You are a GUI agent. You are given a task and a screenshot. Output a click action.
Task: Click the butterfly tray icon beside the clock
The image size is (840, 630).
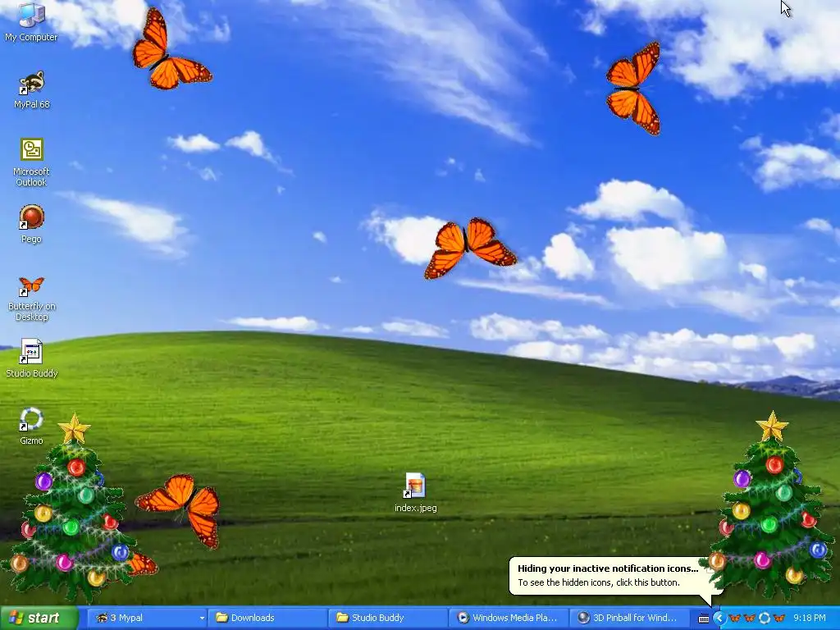(779, 619)
